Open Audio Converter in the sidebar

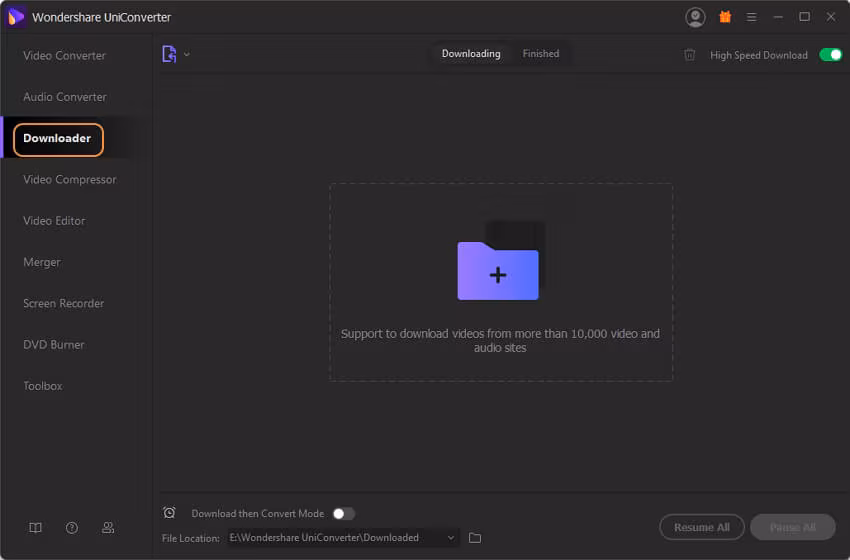[x=65, y=97]
